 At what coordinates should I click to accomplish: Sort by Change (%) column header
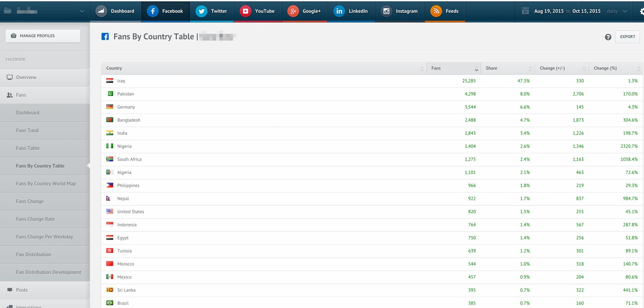tap(615, 68)
